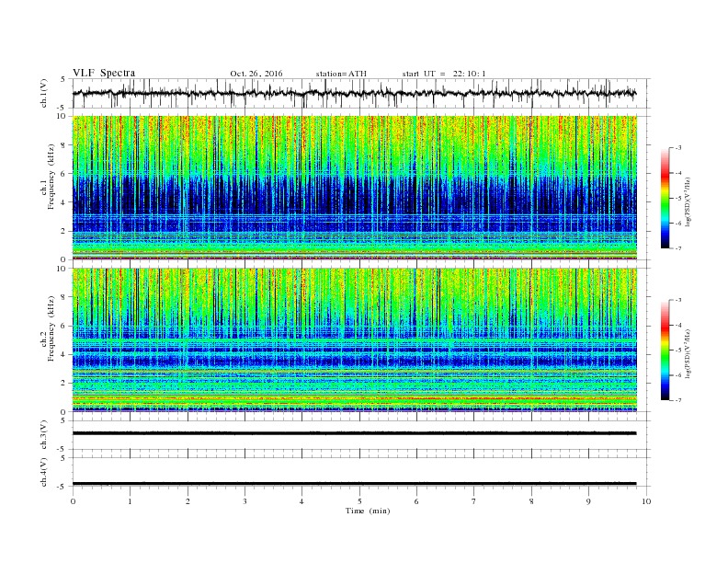Click time-axis tick label "8"

coord(531,501)
